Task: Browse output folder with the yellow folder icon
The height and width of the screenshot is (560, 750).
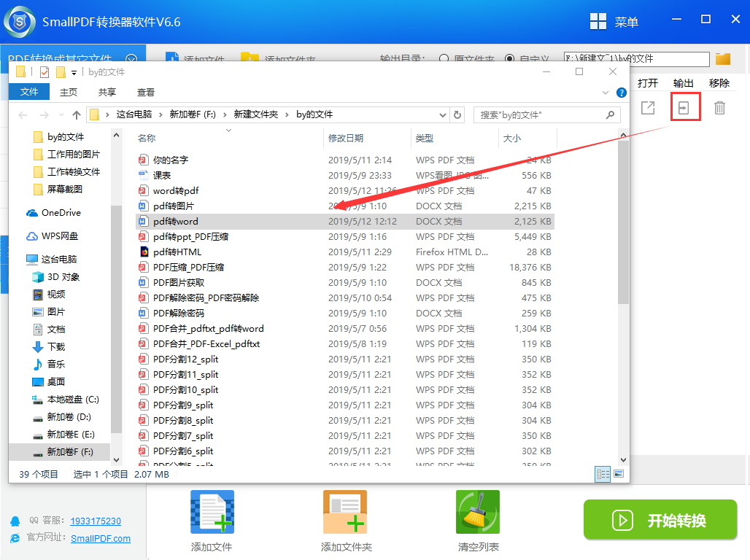Action: [723, 59]
